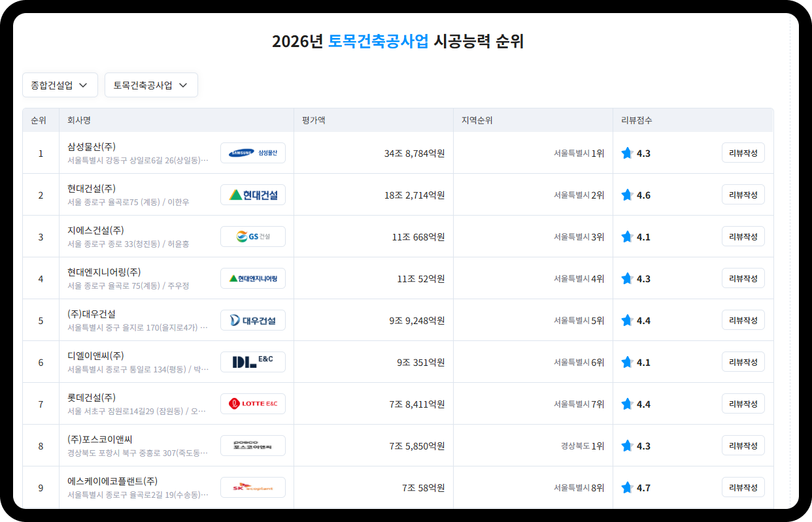Click the GS건설 logo image
The height and width of the screenshot is (522, 812).
click(x=253, y=237)
